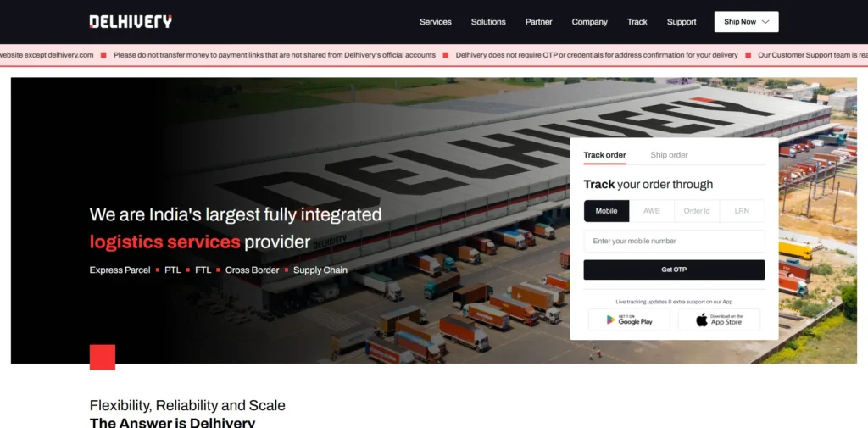
Task: Expand the Services menu
Action: (436, 22)
